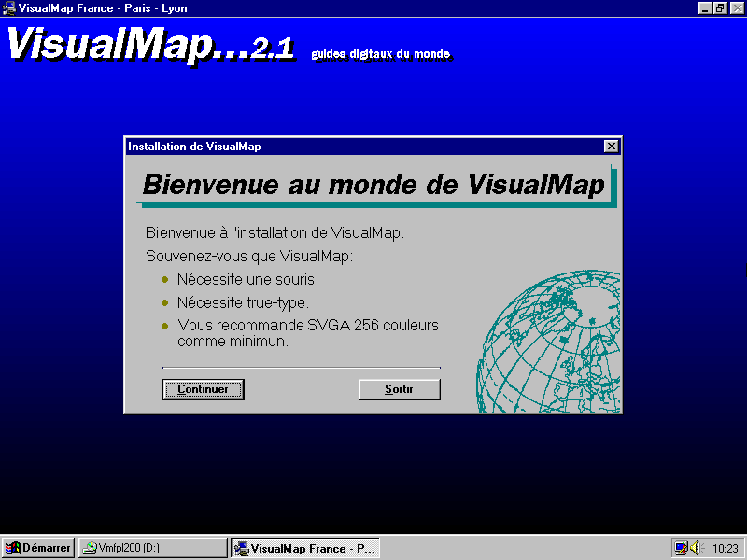Viewport: 747px width, 560px height.
Task: Click the 'guides digitaux du monde' tagline
Action: (x=381, y=54)
